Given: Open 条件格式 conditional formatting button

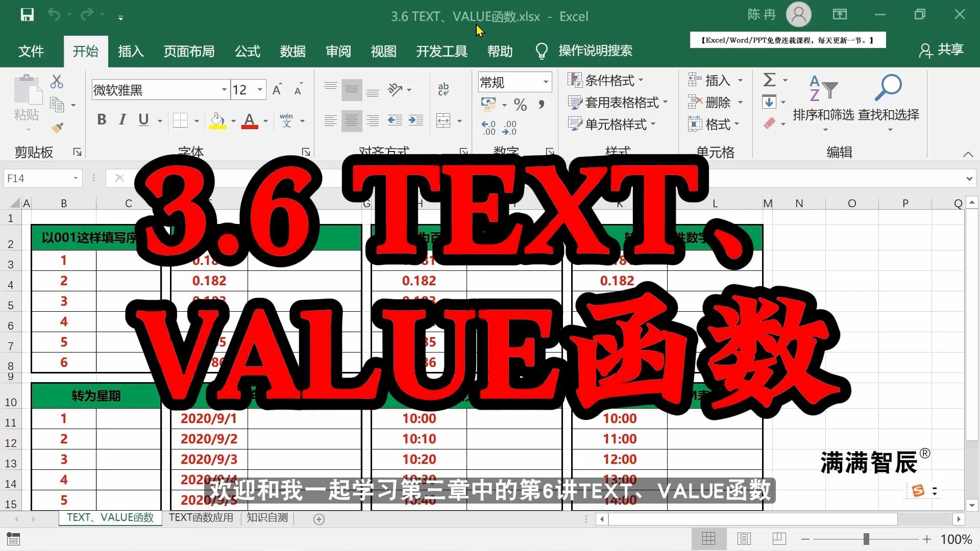Looking at the screenshot, I should coord(606,80).
